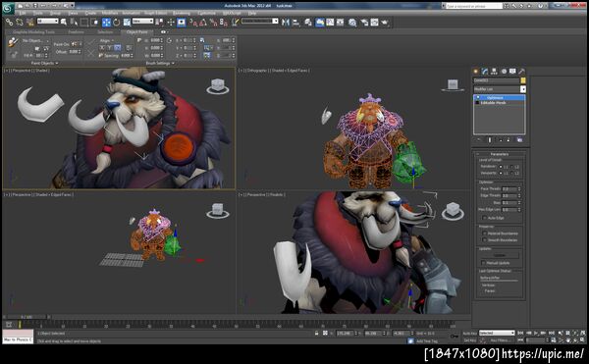Open the Hierarchy tab in command panel

click(494, 72)
